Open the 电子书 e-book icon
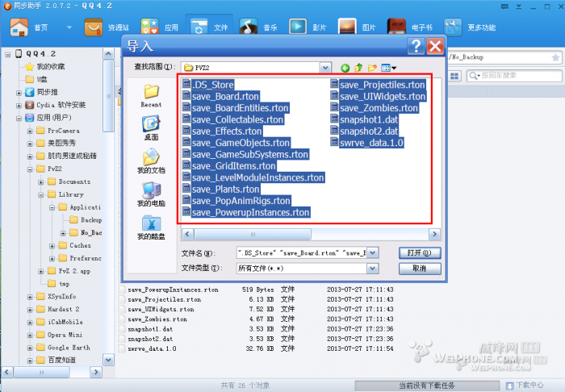The height and width of the screenshot is (392, 565). [397, 27]
